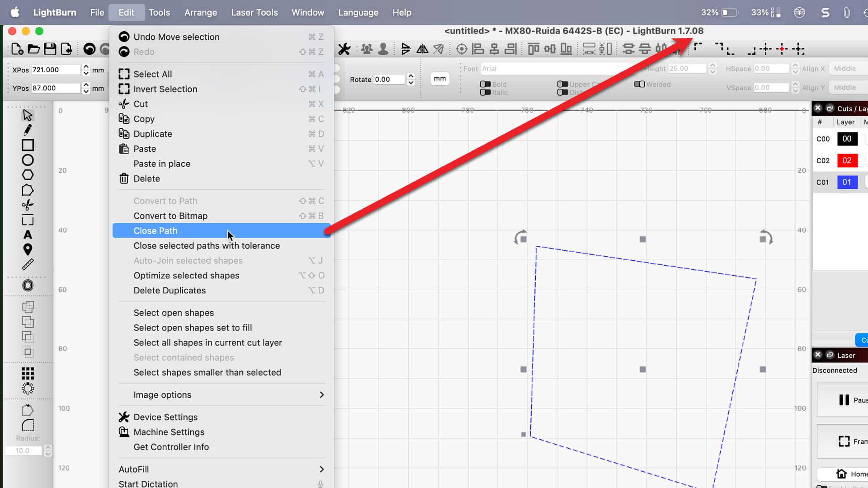
Task: Enable Bold text formatting
Action: (x=486, y=84)
